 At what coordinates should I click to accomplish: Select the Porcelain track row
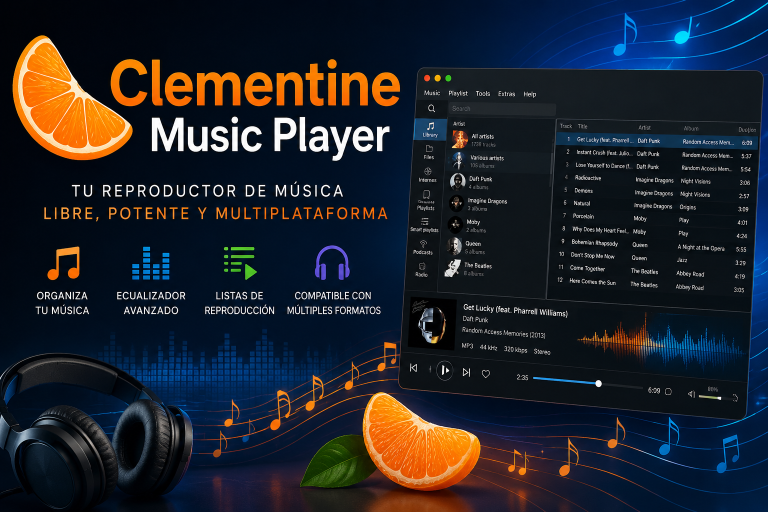651,219
